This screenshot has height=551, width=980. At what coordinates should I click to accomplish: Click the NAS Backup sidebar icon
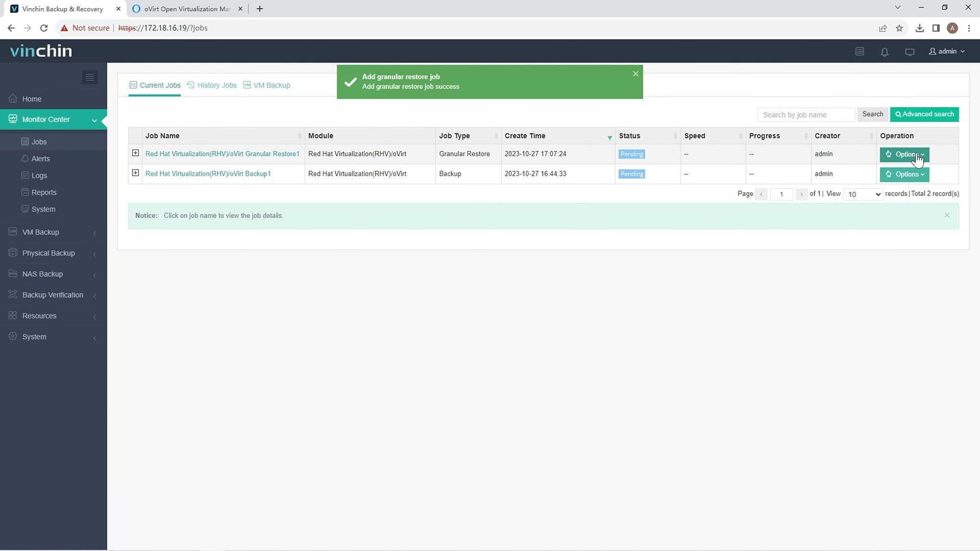click(13, 273)
